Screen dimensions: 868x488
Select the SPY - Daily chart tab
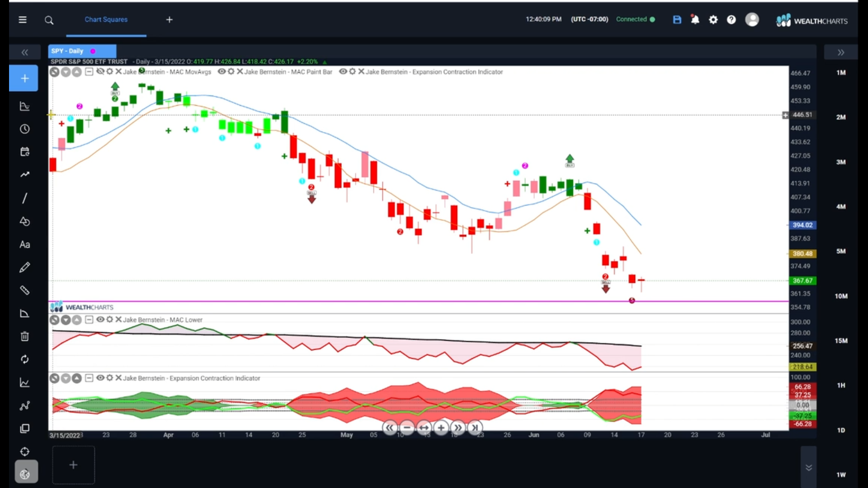(82, 51)
